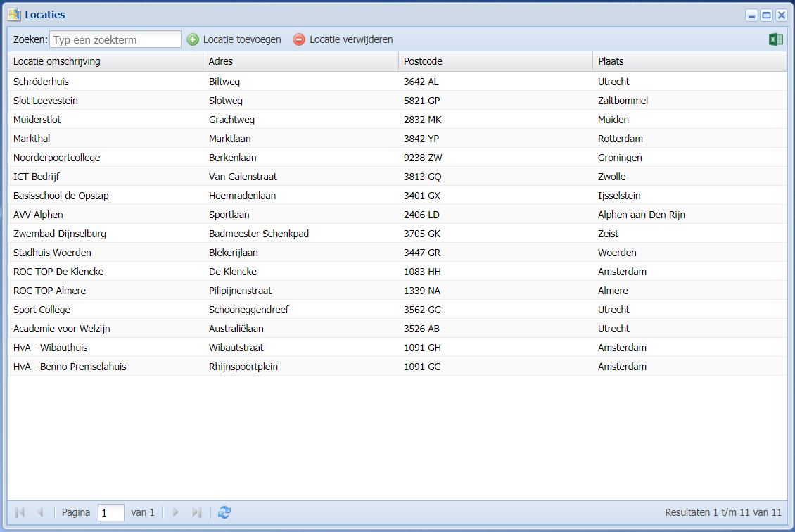Sort by Adres column header
This screenshot has height=532, width=795.
tap(300, 61)
